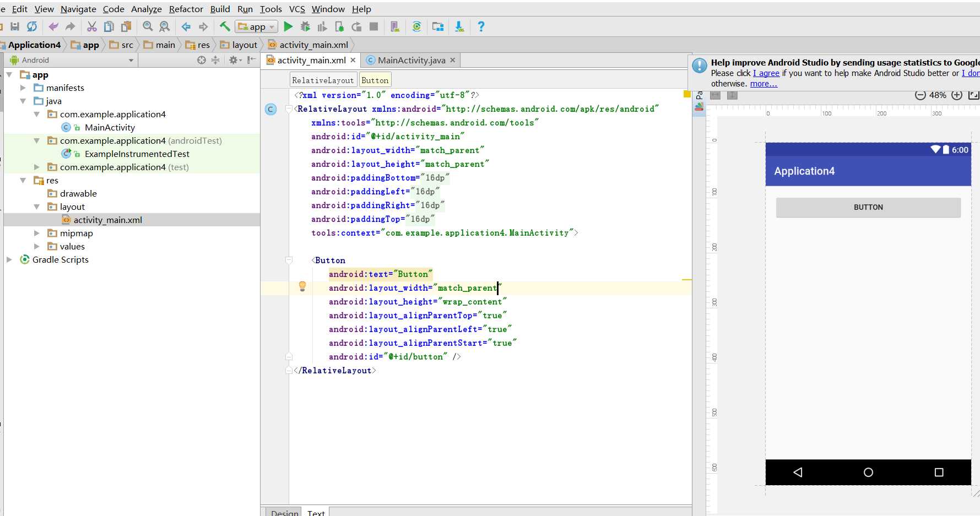Click the Save All toolbar icon
This screenshot has width=980, height=516.
15,26
